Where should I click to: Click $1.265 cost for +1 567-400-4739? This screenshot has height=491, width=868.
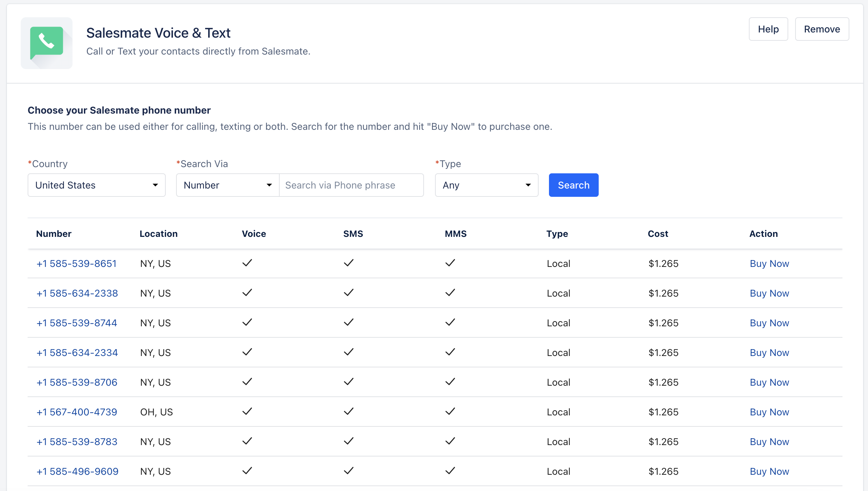(x=663, y=412)
